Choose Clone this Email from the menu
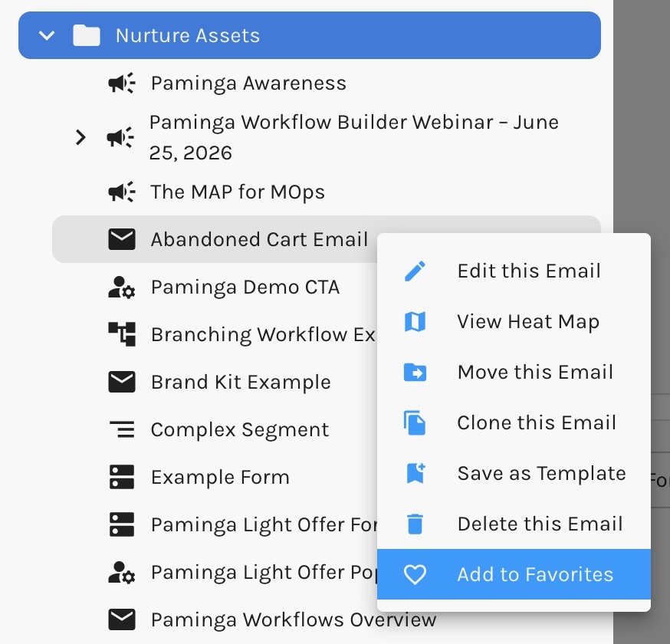 [514, 422]
